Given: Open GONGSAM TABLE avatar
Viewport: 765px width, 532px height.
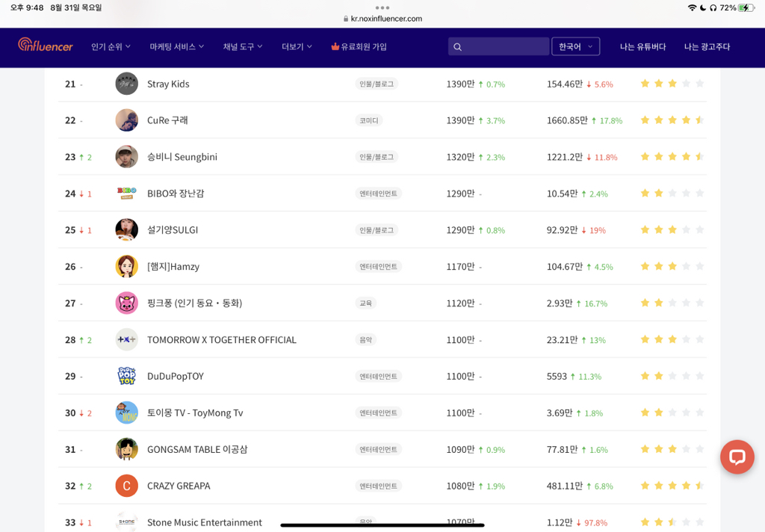Looking at the screenshot, I should pos(127,450).
